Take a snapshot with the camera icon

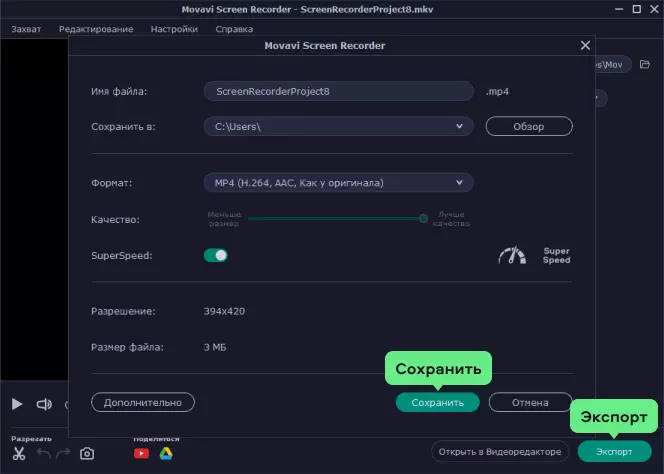[x=87, y=454]
